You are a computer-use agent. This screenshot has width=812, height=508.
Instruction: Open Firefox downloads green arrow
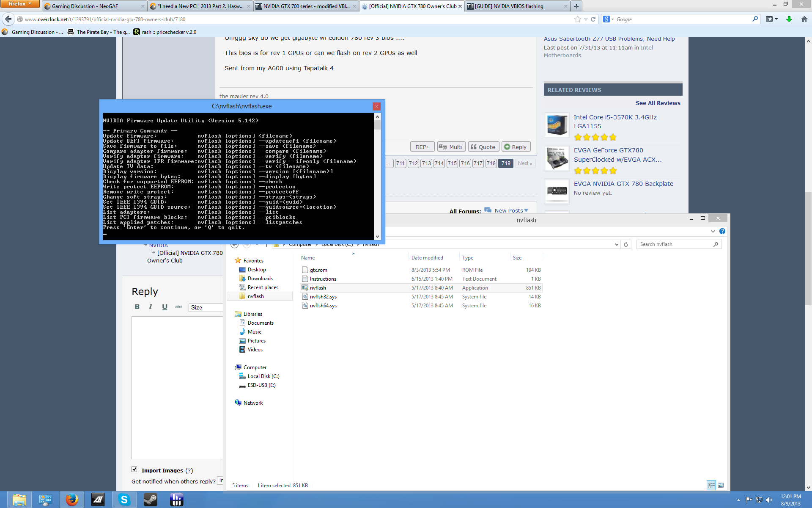tap(789, 19)
